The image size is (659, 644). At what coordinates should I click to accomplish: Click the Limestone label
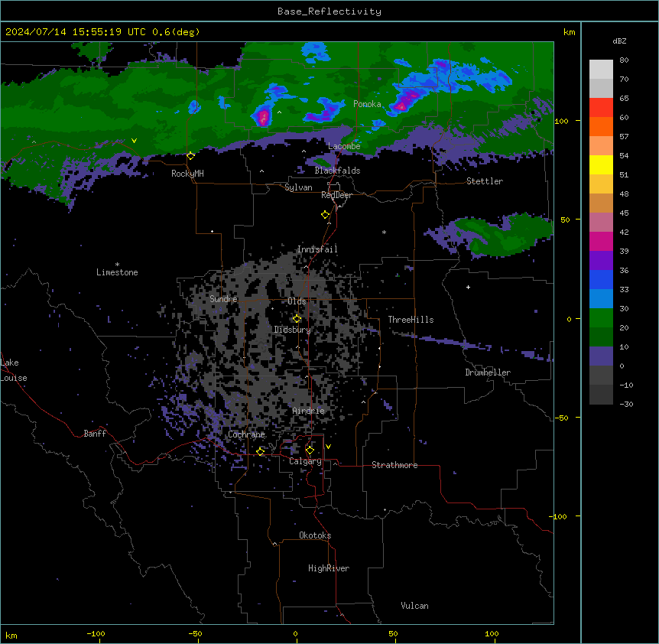pyautogui.click(x=117, y=272)
